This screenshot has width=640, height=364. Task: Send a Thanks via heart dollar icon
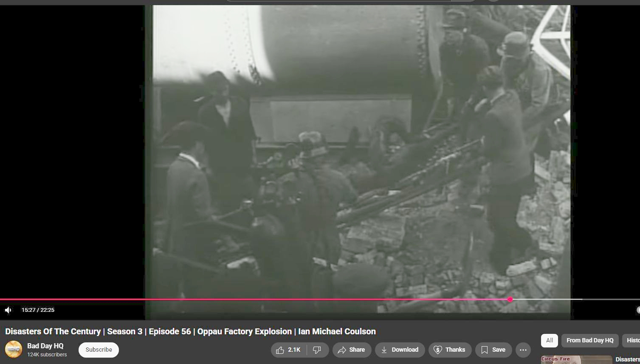coord(450,350)
